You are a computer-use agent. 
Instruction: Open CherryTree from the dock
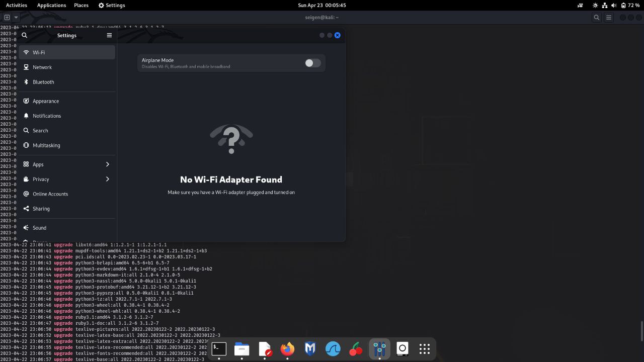coord(356,348)
